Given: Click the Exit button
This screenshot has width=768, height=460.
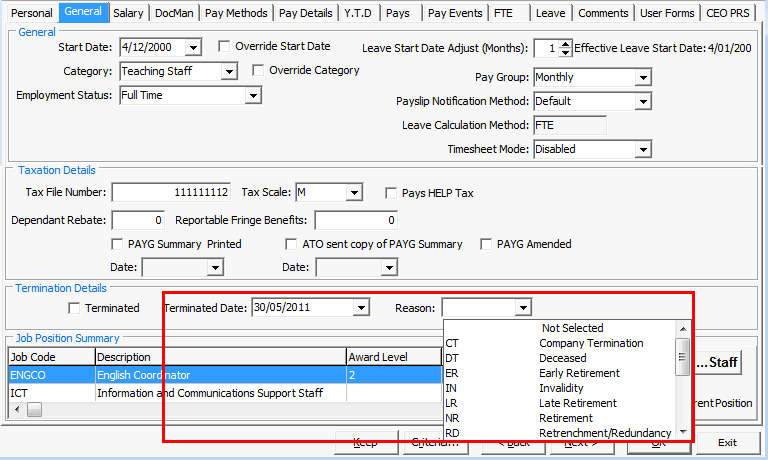Looking at the screenshot, I should click(727, 443).
